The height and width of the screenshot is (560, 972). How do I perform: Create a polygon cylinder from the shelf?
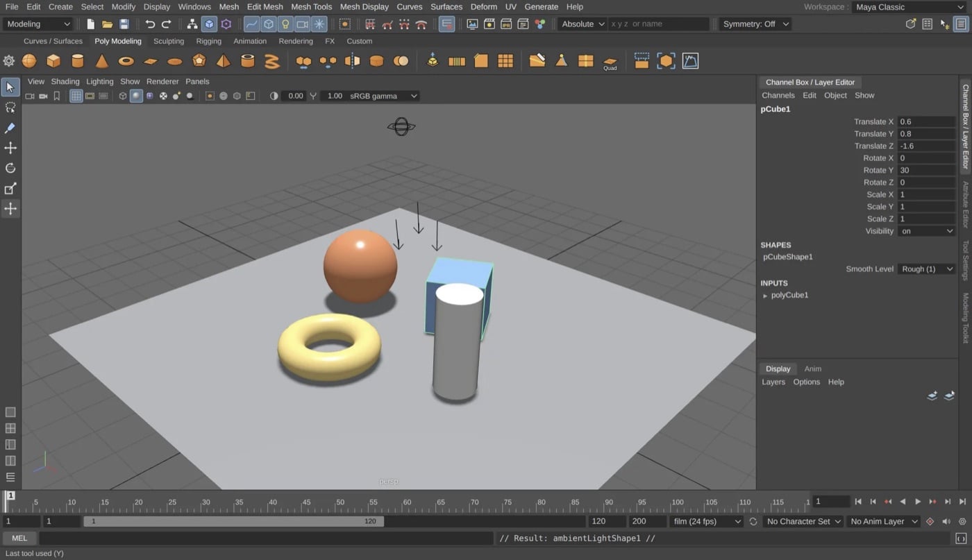tap(78, 61)
